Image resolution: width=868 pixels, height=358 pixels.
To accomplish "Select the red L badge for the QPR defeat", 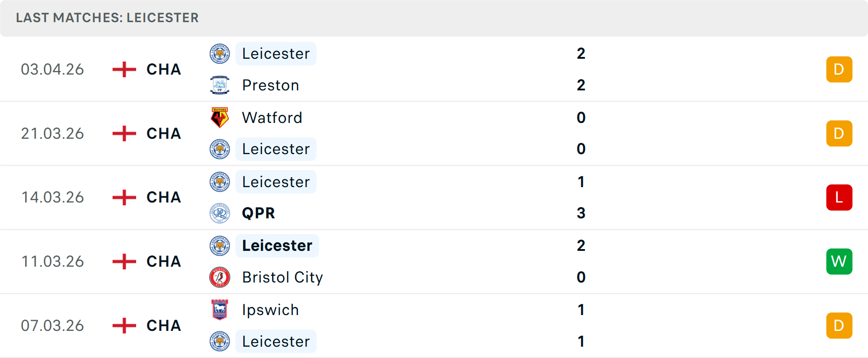I will click(839, 198).
